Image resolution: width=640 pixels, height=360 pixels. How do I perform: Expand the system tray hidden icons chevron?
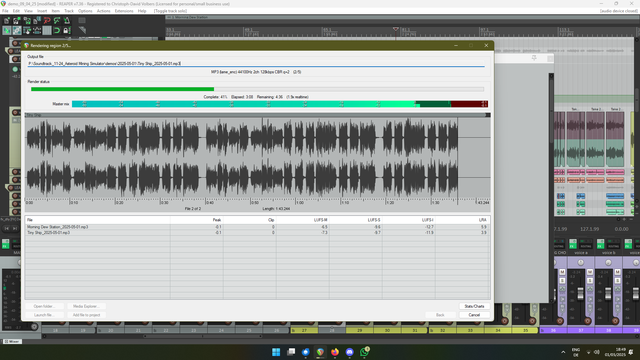pyautogui.click(x=563, y=352)
